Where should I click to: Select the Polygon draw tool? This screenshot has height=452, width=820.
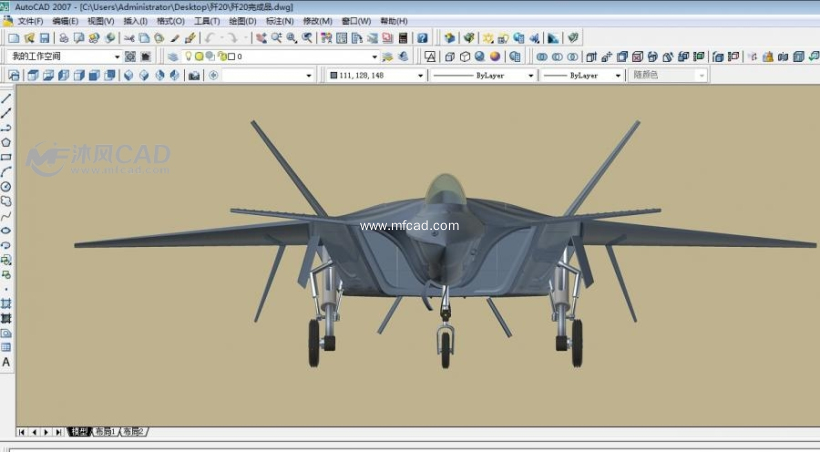[6, 142]
